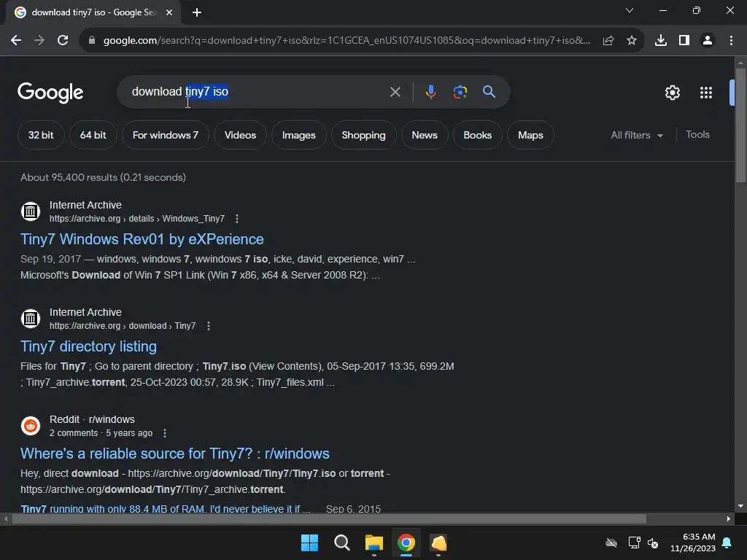Open options for archive.org Windows_Tiny7 result
The height and width of the screenshot is (560, 747).
[237, 219]
